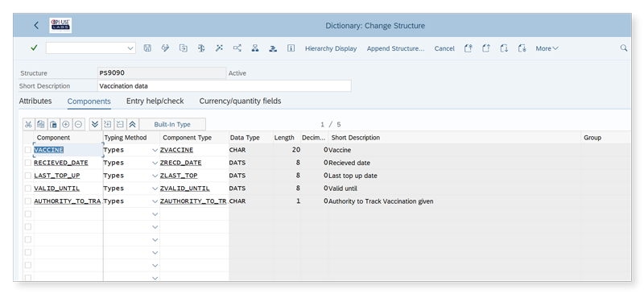Viewport: 644px width, 294px height.
Task: Select the LAST_TOP_UP row checkbox
Action: 28,176
